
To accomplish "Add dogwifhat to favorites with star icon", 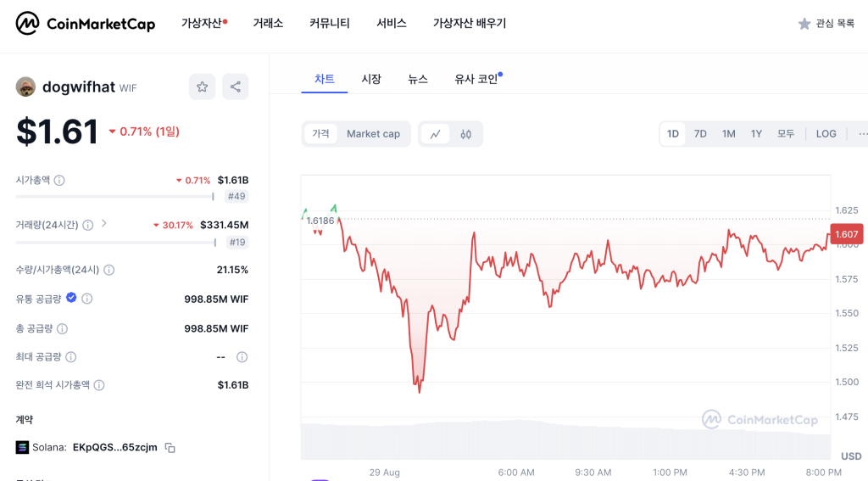I will [x=202, y=87].
